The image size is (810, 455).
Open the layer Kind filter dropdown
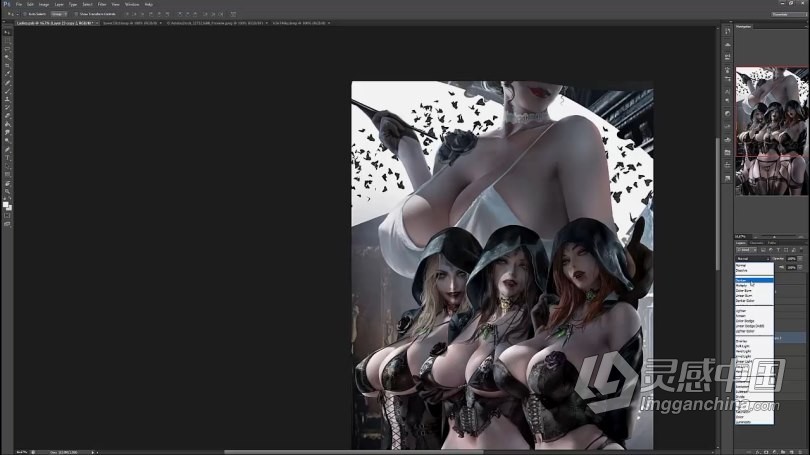tap(746, 250)
